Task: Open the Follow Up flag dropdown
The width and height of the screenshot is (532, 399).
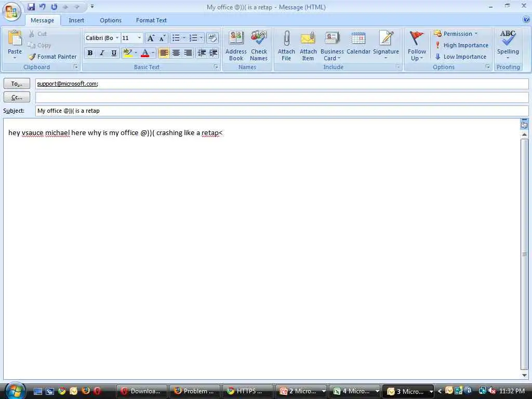Action: [417, 46]
